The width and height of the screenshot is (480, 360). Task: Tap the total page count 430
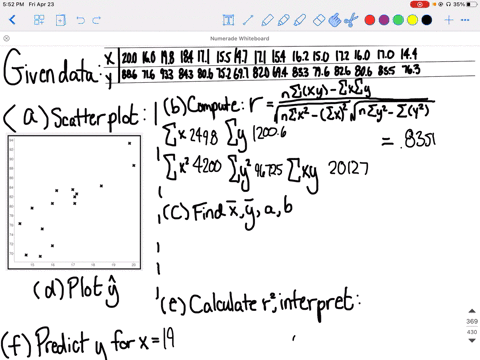(472, 332)
